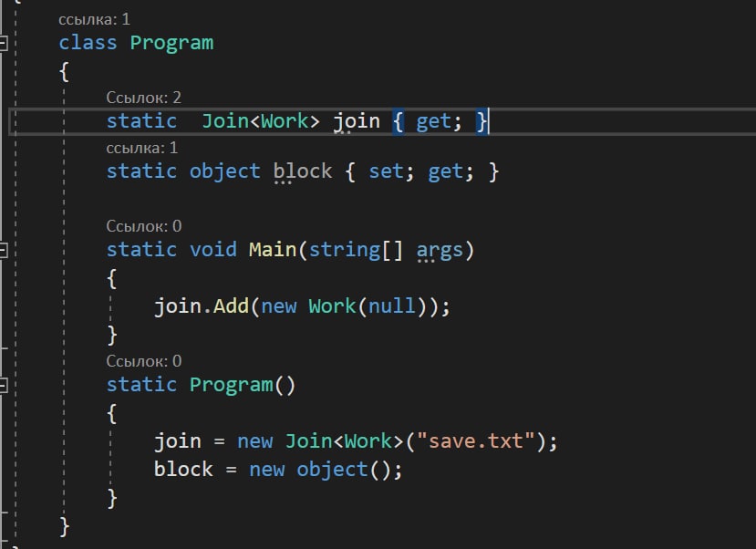Click 'join' in the join.Add call
756x549 pixels.
(178, 306)
